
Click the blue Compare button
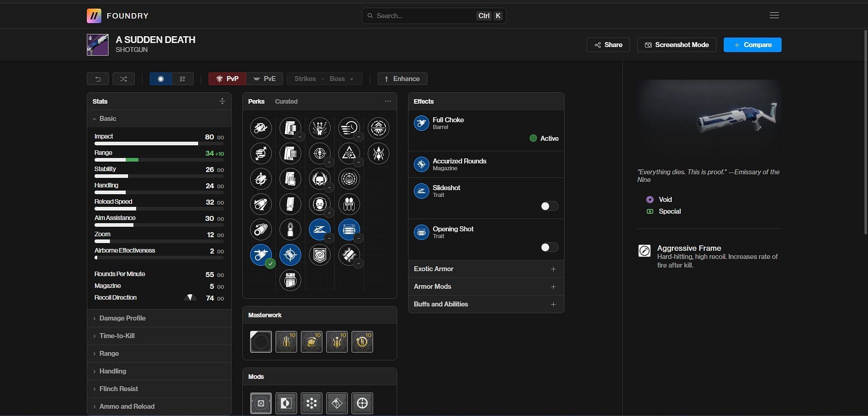pos(753,45)
